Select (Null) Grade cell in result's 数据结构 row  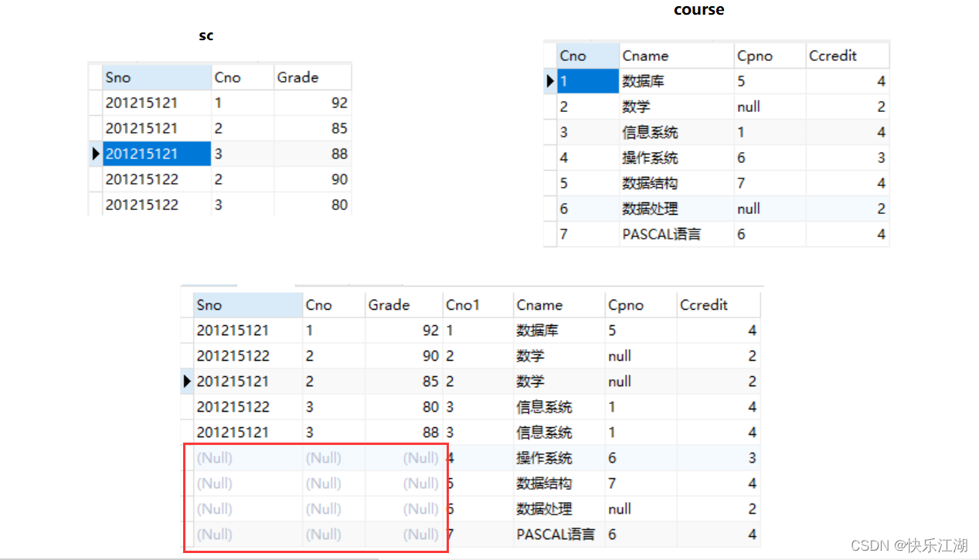pyautogui.click(x=404, y=484)
